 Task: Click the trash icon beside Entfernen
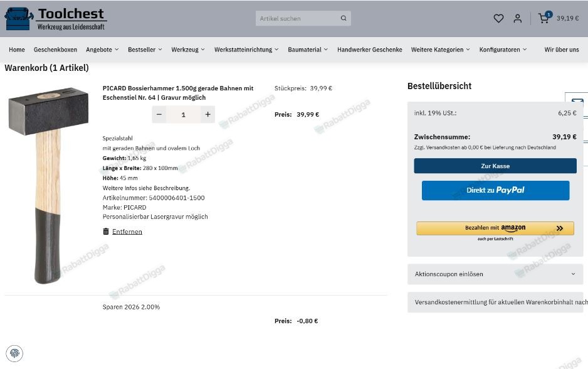106,231
